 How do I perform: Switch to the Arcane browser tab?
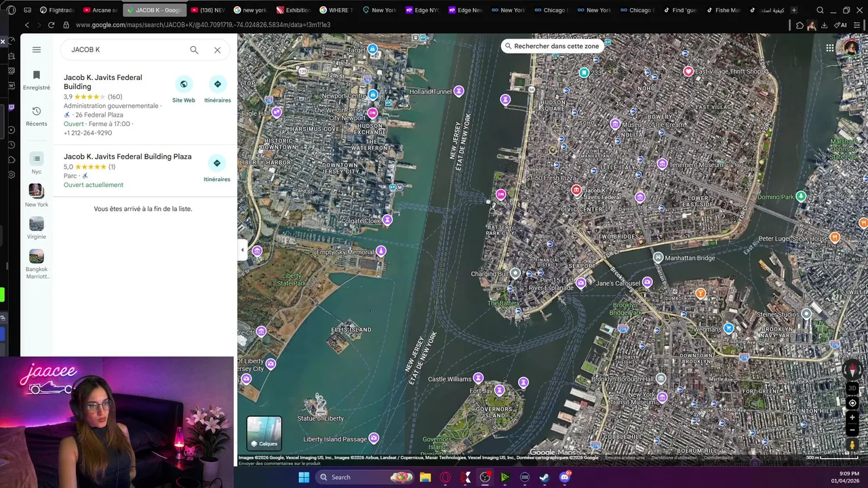tap(100, 10)
